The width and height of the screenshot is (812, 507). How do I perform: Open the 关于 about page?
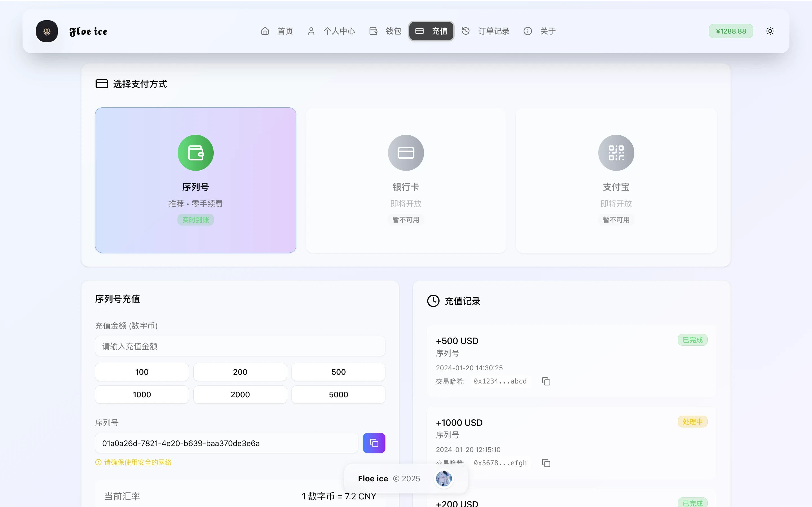click(x=540, y=31)
